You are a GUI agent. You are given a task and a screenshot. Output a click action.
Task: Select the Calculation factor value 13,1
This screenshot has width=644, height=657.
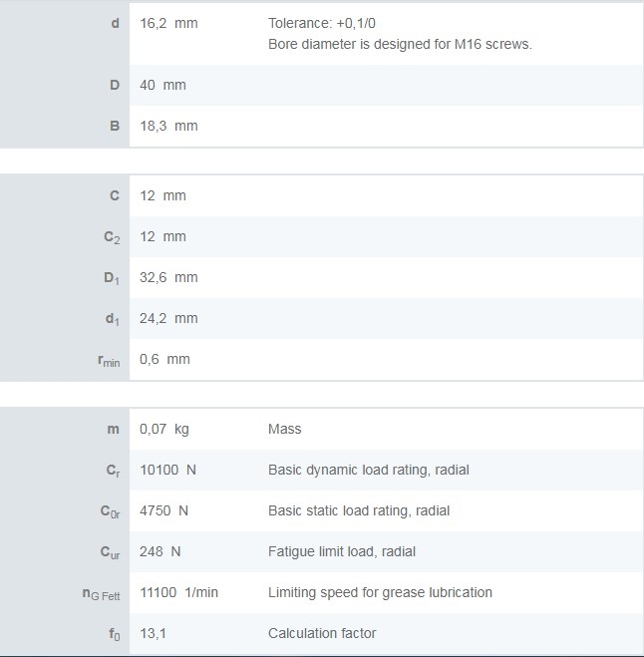click(x=152, y=633)
